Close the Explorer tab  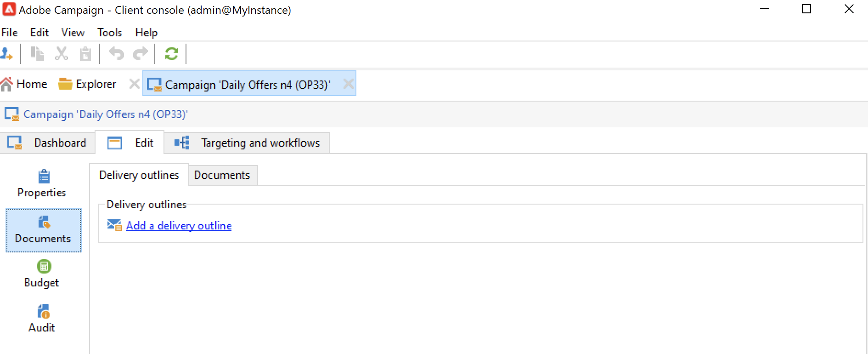point(134,84)
